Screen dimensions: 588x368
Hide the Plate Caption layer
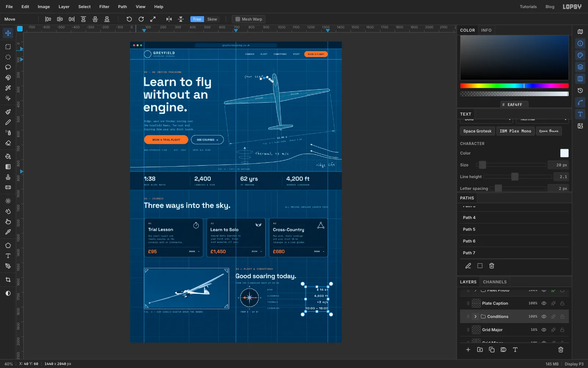coord(544,303)
